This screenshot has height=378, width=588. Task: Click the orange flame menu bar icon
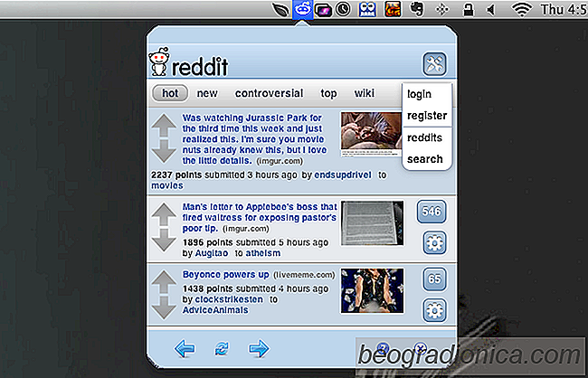tap(393, 9)
